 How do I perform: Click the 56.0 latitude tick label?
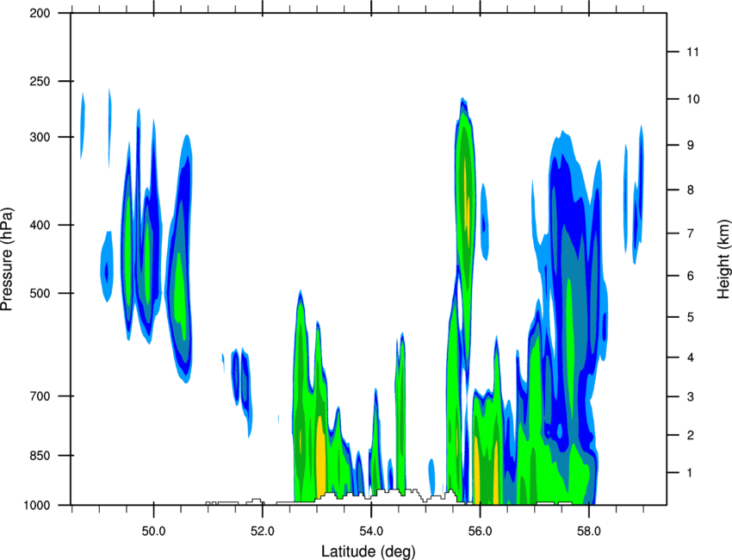(x=480, y=531)
